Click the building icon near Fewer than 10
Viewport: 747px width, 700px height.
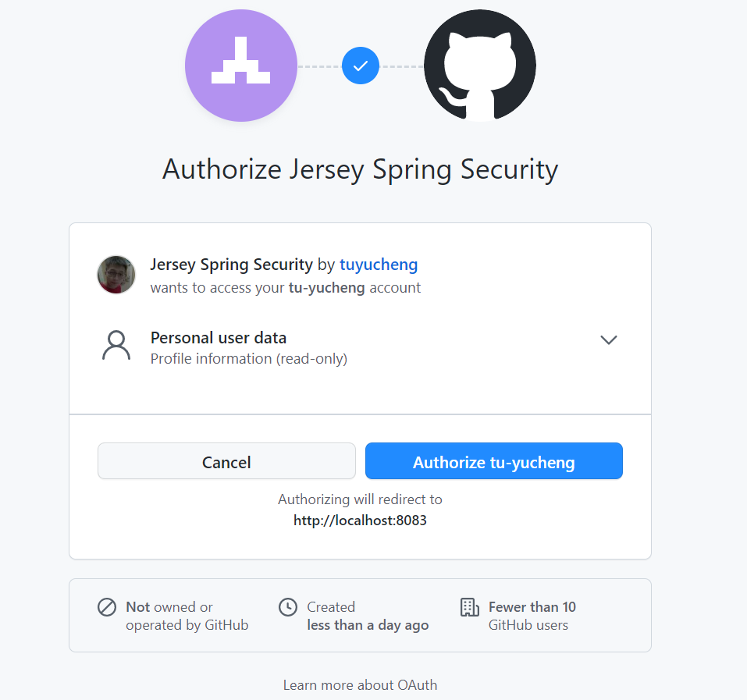[x=469, y=607]
